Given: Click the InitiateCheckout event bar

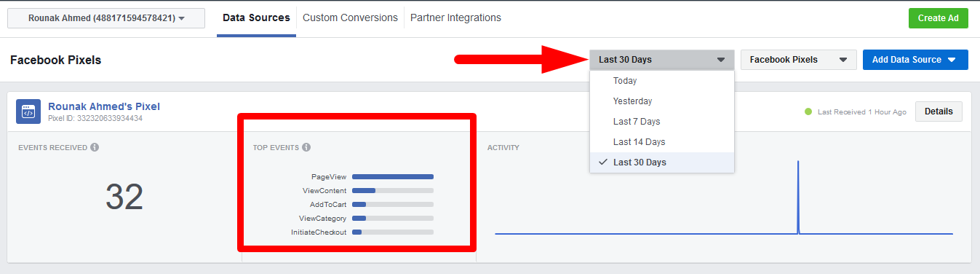Looking at the screenshot, I should click(x=393, y=232).
